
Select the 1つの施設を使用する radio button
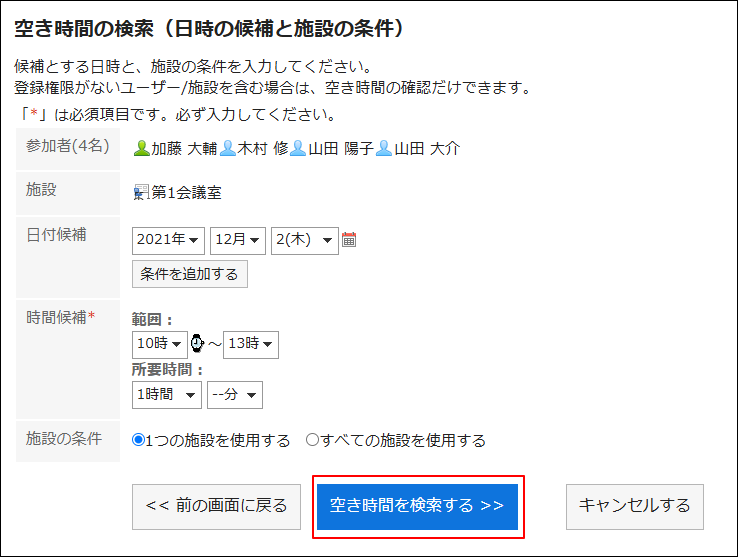(138, 440)
